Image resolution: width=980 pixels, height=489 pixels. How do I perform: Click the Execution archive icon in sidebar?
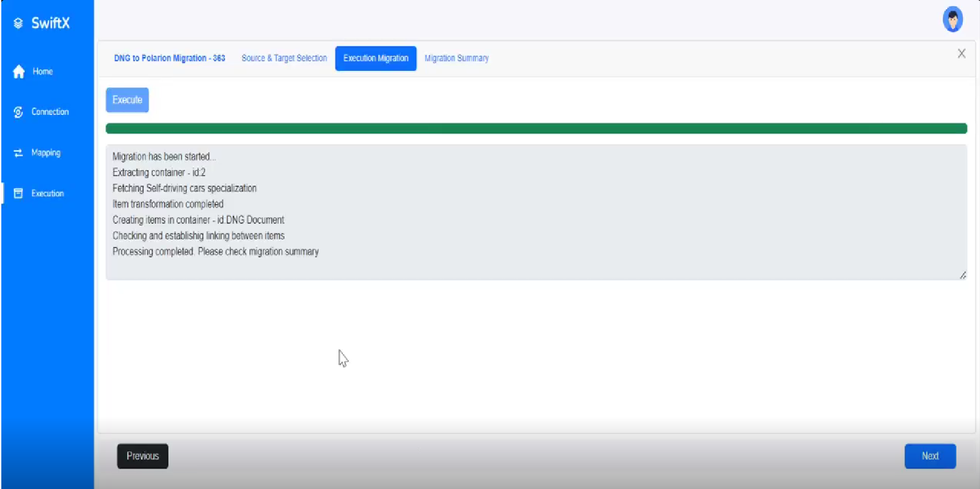click(x=18, y=194)
